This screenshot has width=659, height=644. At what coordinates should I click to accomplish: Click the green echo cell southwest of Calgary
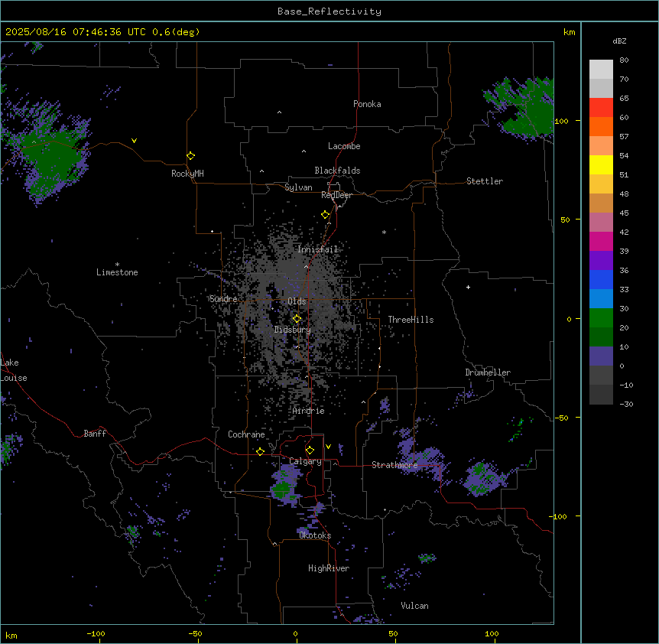(x=281, y=489)
